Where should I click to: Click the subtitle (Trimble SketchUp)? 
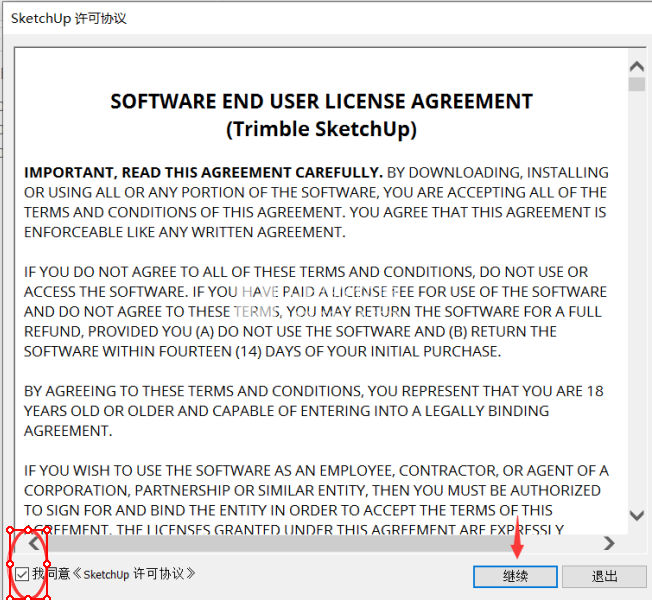pos(321,129)
